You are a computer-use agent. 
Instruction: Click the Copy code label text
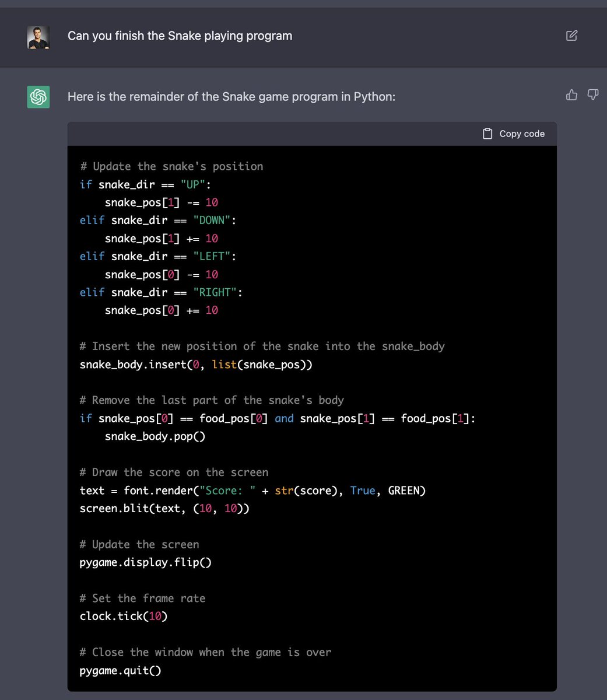pos(522,134)
